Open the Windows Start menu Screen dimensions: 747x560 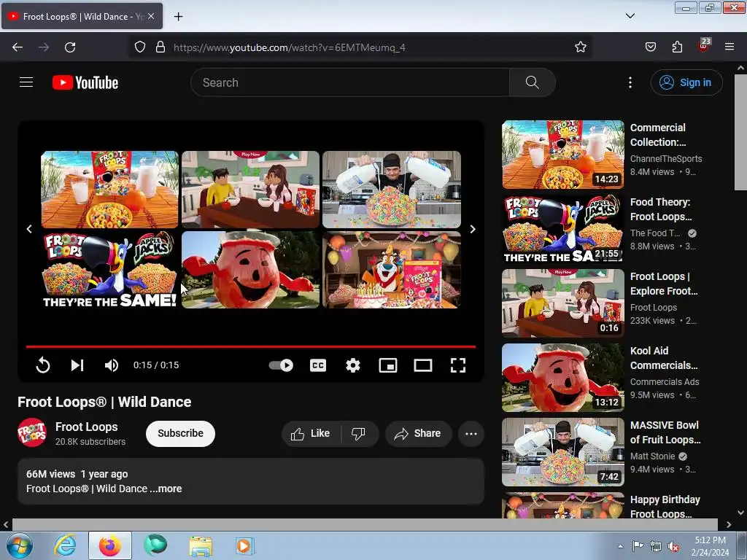tap(20, 545)
